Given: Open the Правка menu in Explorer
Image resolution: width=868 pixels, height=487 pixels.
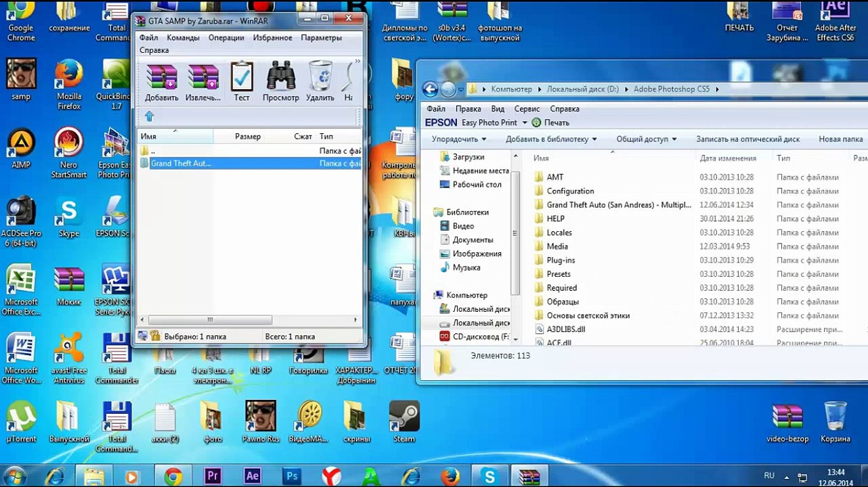Looking at the screenshot, I should click(468, 109).
